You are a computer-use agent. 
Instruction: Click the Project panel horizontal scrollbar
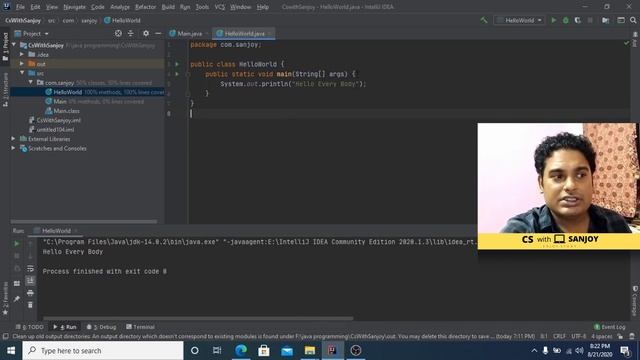[84, 222]
